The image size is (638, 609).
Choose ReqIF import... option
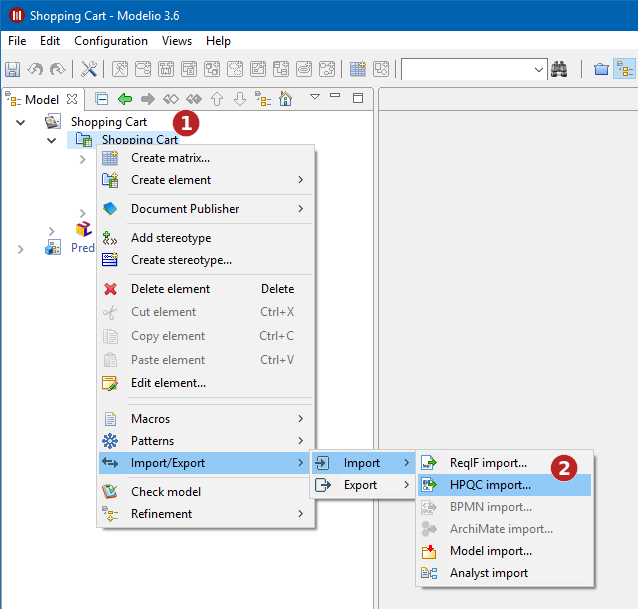(x=488, y=463)
